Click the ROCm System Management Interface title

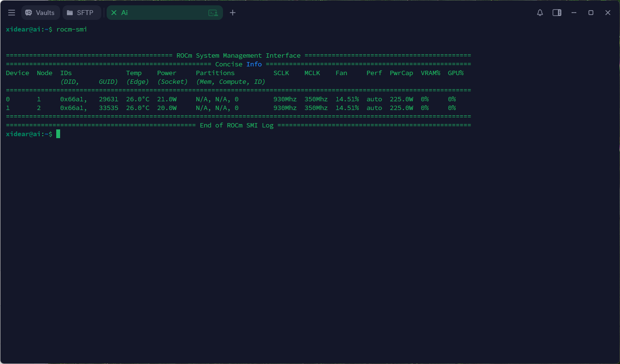[238, 55]
